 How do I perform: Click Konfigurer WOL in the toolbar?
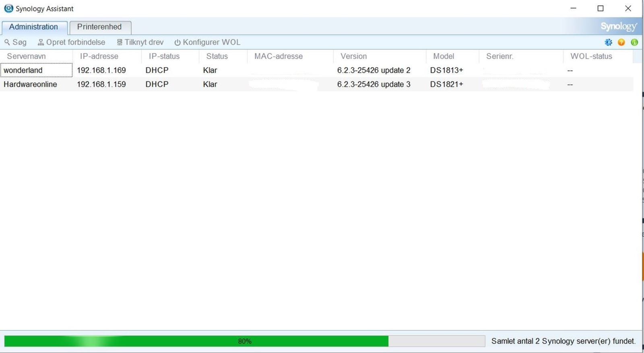(207, 42)
